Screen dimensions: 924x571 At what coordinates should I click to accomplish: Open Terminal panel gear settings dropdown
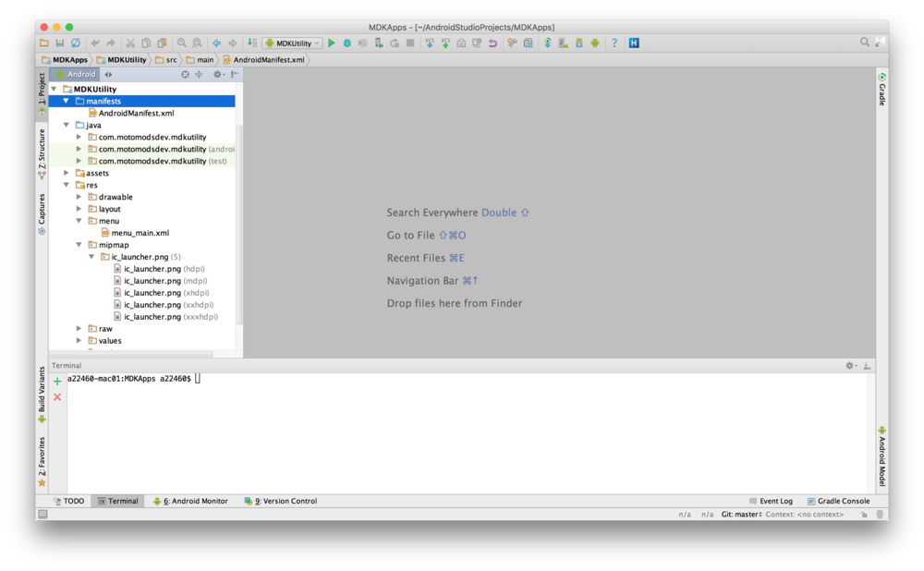(x=852, y=366)
